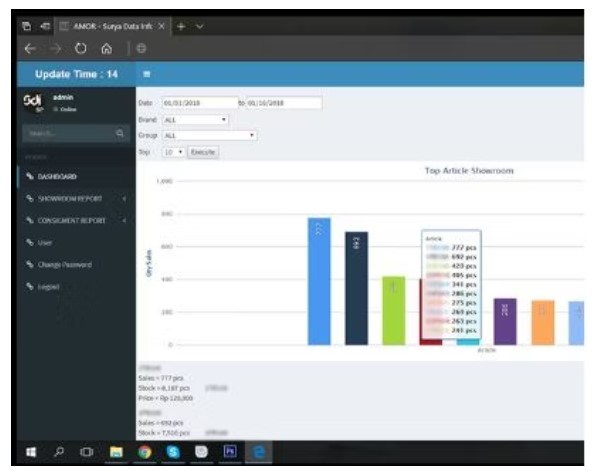Close the AMOR - Surya Data Info tab
The image size is (601, 471).
(162, 26)
